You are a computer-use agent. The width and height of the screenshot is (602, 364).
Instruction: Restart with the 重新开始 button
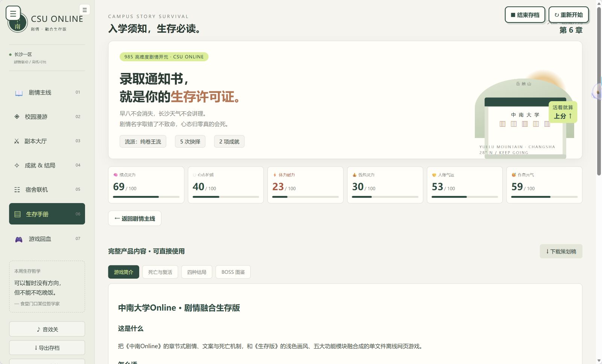(569, 15)
